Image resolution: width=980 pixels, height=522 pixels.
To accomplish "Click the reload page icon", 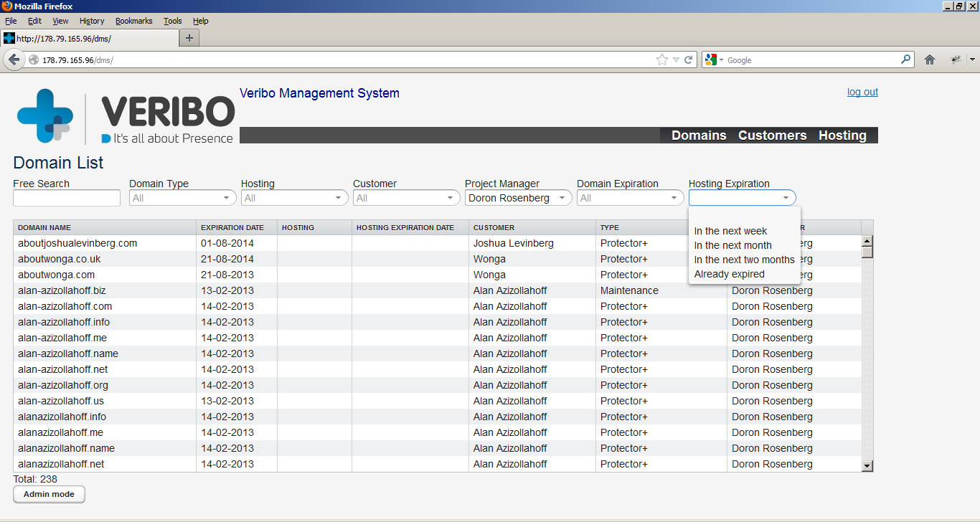I will (x=689, y=60).
